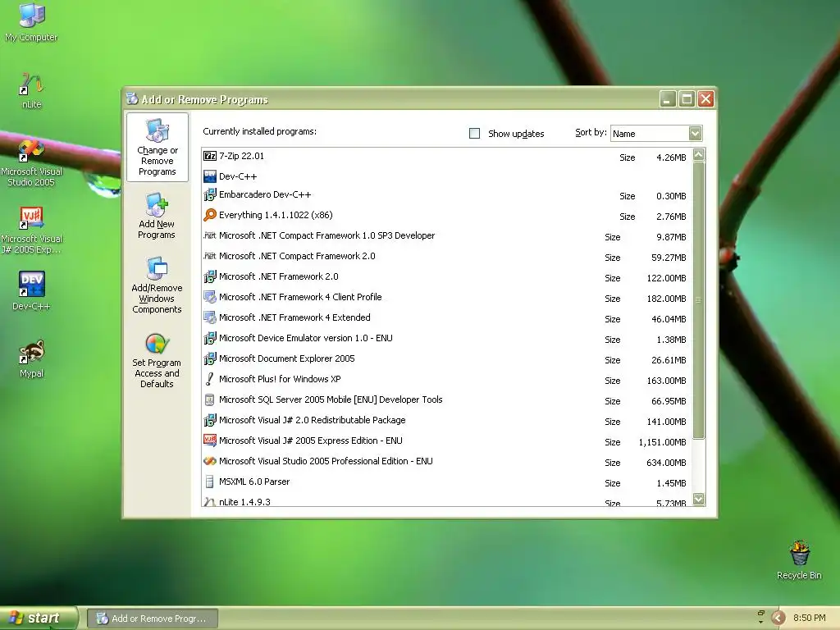Select 'Embarcadero Dev-C++' entry

447,195
